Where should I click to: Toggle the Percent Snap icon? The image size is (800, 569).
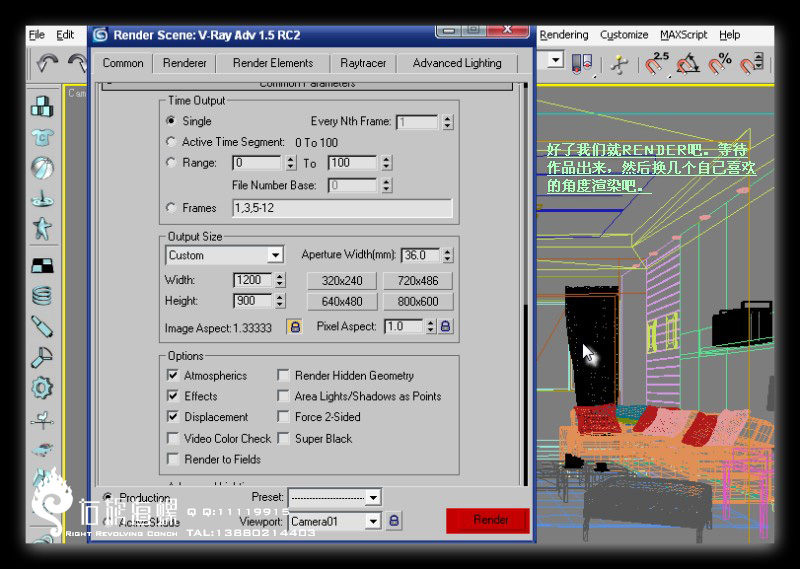coord(720,64)
